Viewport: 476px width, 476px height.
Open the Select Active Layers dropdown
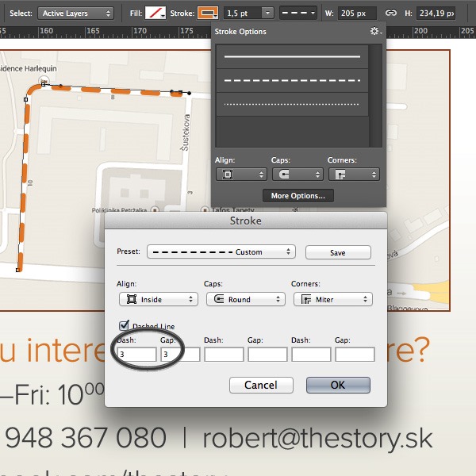point(76,13)
